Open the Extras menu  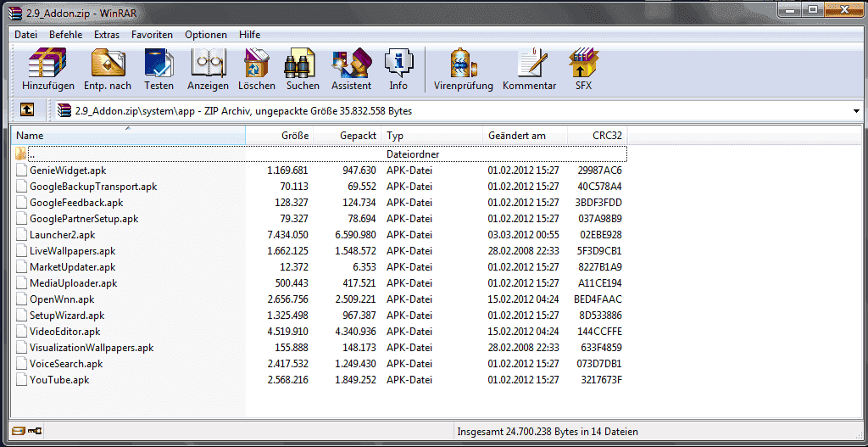107,34
